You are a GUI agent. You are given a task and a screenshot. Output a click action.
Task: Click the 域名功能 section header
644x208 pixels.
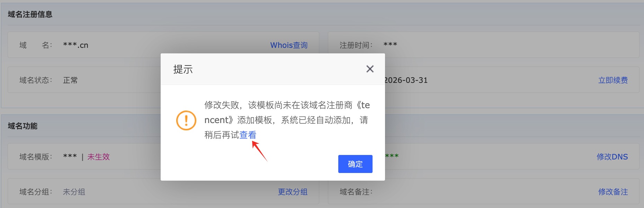(x=23, y=126)
